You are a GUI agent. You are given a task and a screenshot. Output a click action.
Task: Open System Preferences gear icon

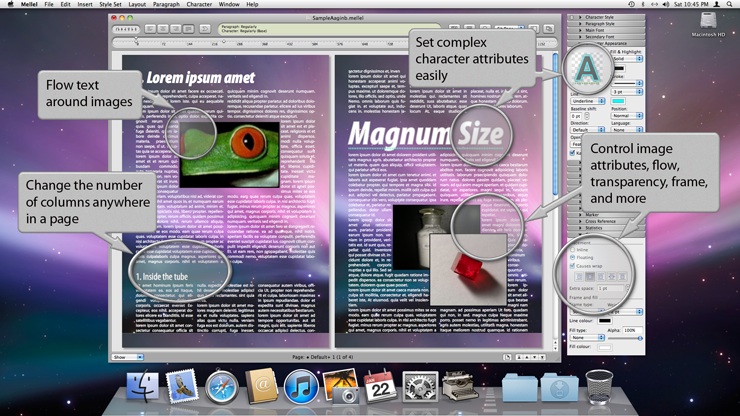[x=420, y=386]
